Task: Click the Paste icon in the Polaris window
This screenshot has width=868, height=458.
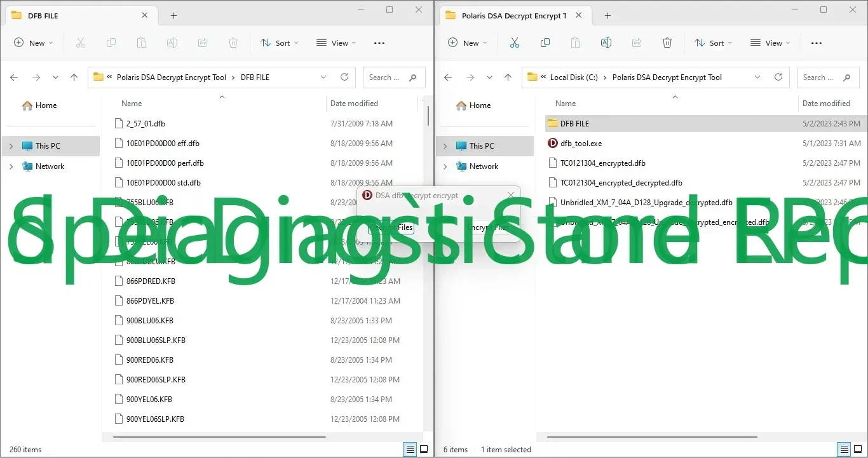Action: 576,43
